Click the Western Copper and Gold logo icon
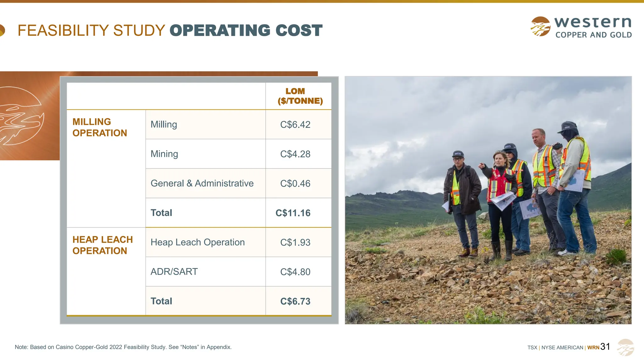 tap(540, 26)
